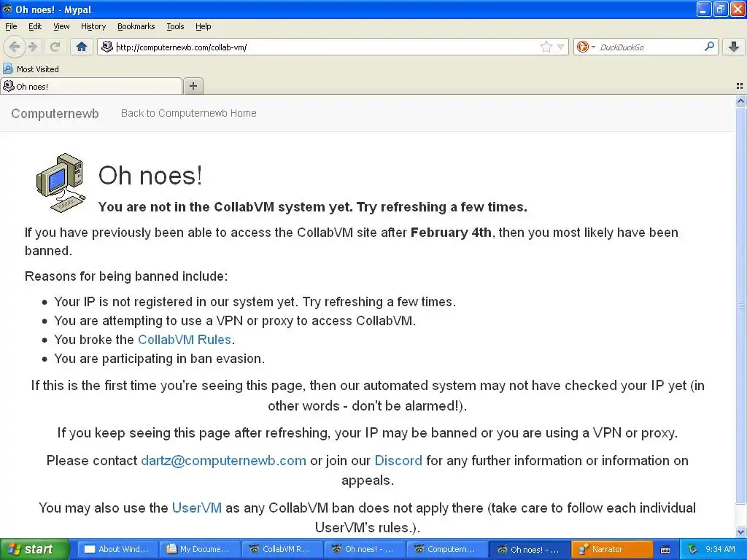
Task: Click the page scrollbar up arrow
Action: click(740, 101)
